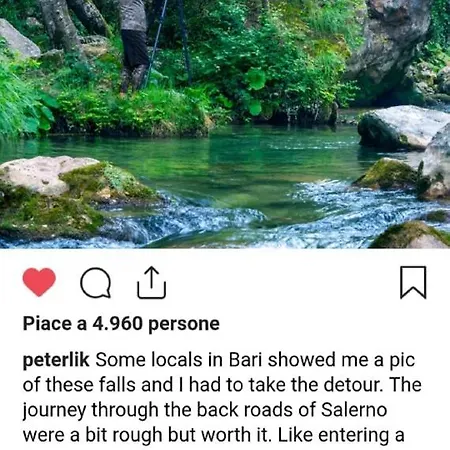Open the peterlik profile from the caption

coord(56,360)
